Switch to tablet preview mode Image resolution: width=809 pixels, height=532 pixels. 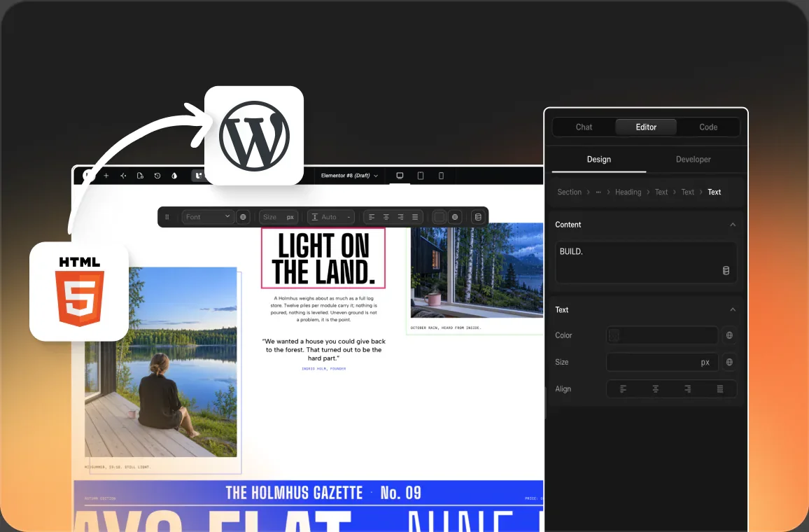pos(421,176)
